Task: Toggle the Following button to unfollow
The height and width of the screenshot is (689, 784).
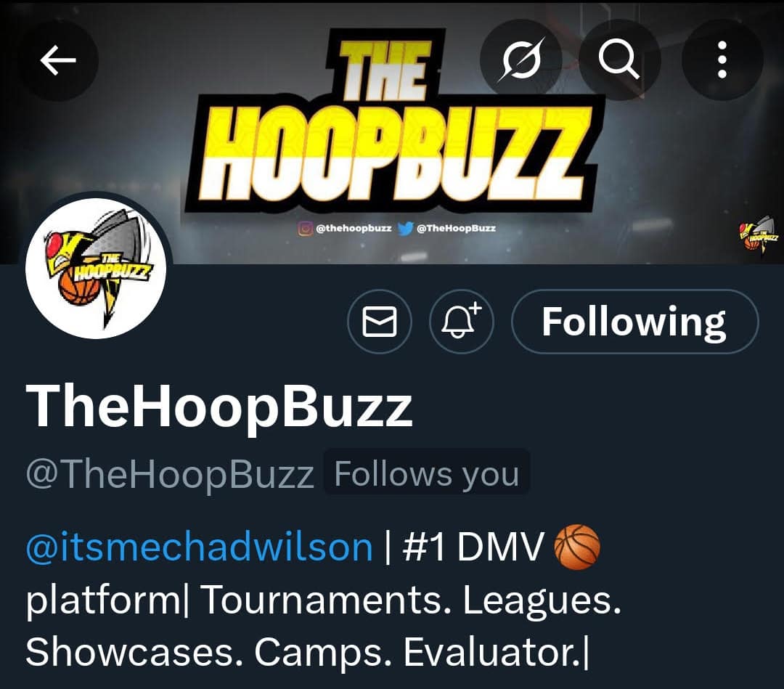Action: tap(635, 322)
